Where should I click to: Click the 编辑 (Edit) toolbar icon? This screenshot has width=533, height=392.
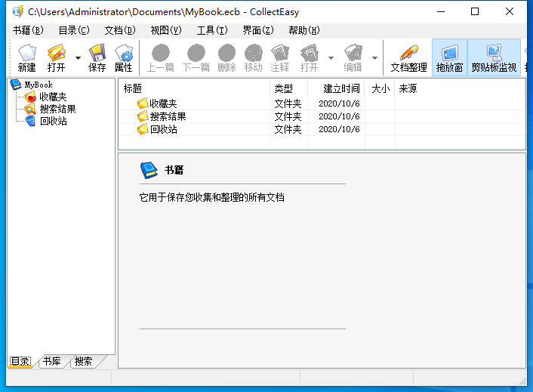[x=353, y=57]
